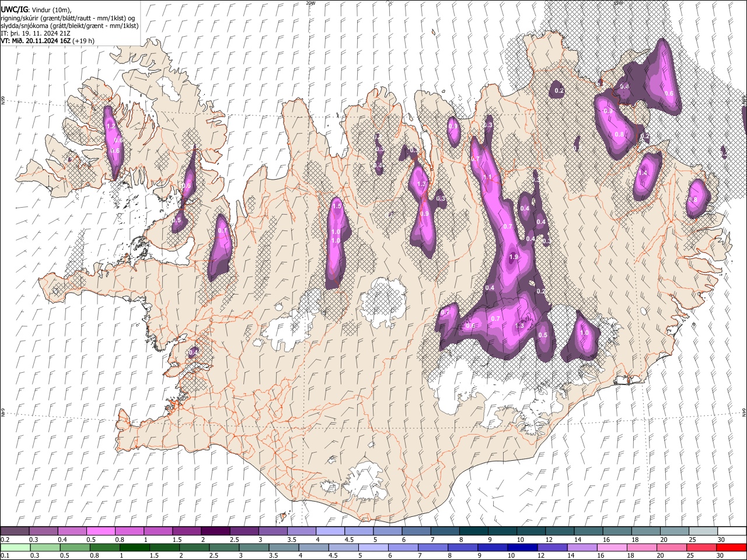Viewport: 747px width, 560px height.
Task: Click the crimson swatch labeled 25 in rain legend
Action: [x=701, y=547]
